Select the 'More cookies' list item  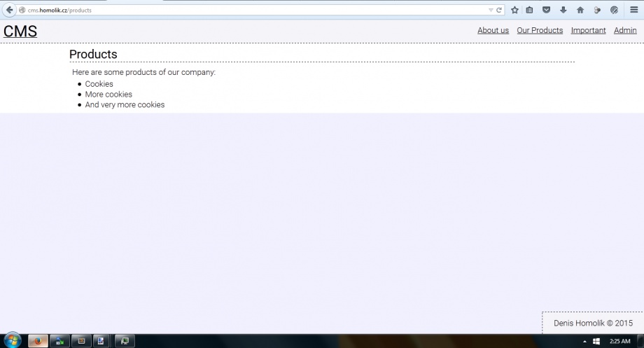point(108,95)
